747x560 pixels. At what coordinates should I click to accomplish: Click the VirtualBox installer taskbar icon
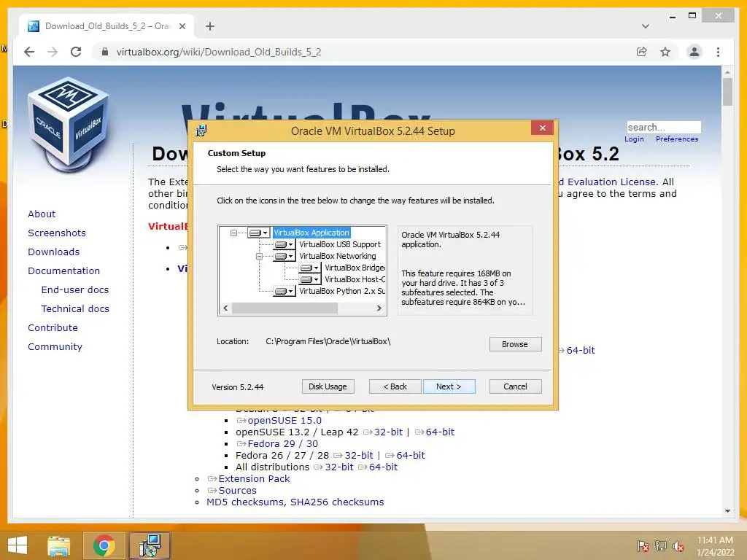click(x=150, y=545)
